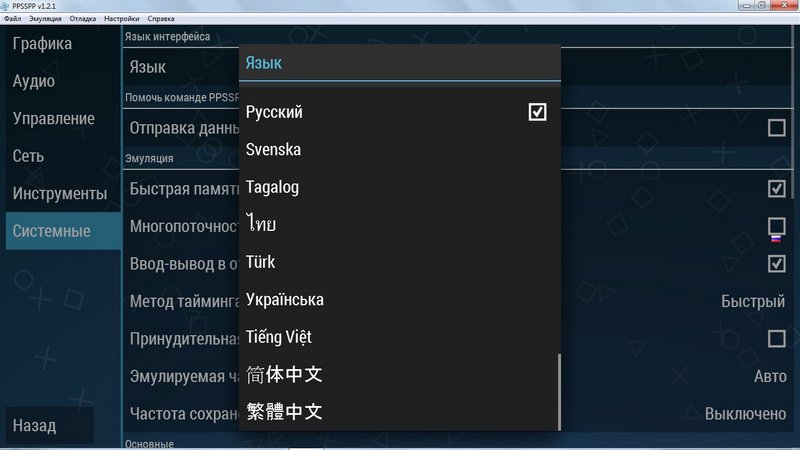Click the Russian flag icon
Image resolution: width=800 pixels, height=450 pixels.
click(776, 239)
